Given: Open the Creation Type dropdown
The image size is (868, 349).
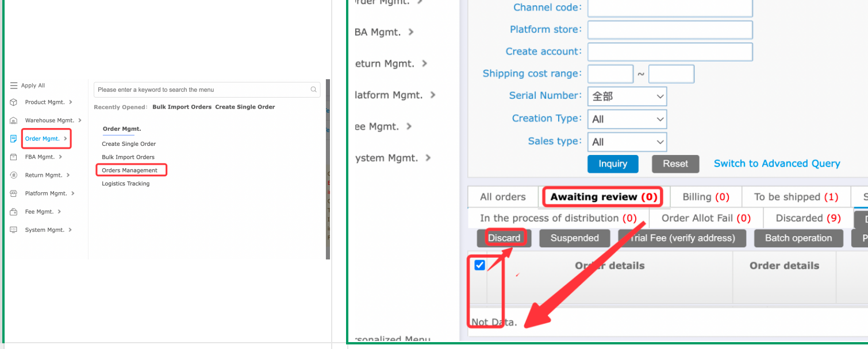Looking at the screenshot, I should click(627, 119).
